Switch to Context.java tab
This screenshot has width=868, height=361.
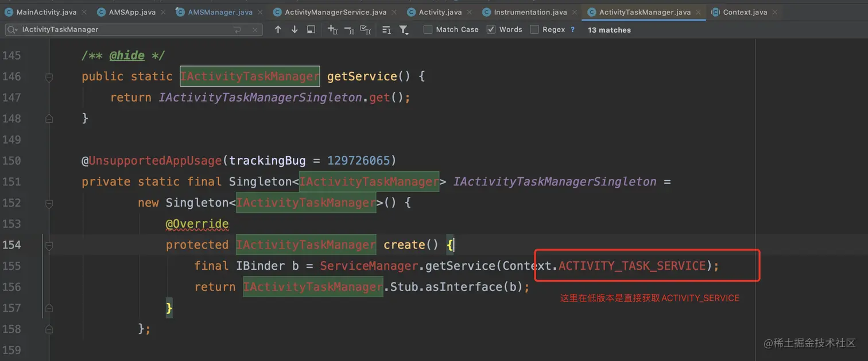pos(745,12)
